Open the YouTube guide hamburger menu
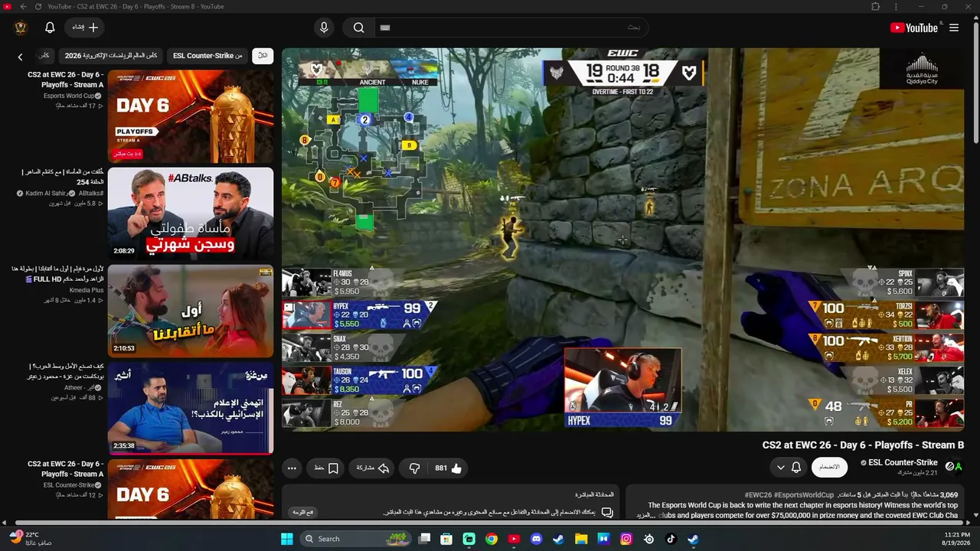The height and width of the screenshot is (551, 980). pos(954,28)
